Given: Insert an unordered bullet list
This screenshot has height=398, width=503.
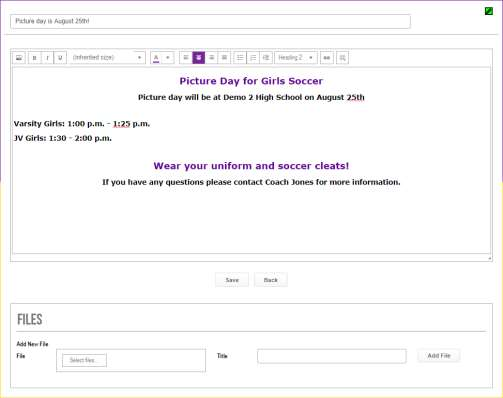Looking at the screenshot, I should (x=240, y=58).
